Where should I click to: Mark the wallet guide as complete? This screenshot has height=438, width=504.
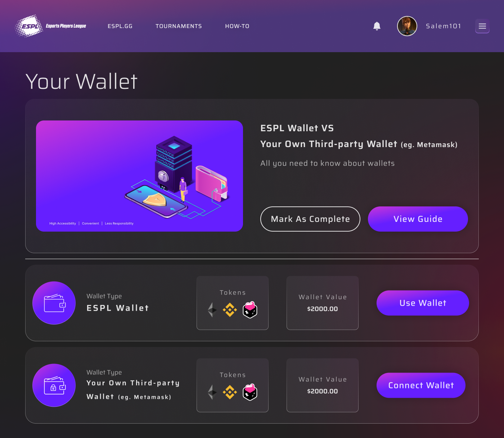tap(310, 219)
